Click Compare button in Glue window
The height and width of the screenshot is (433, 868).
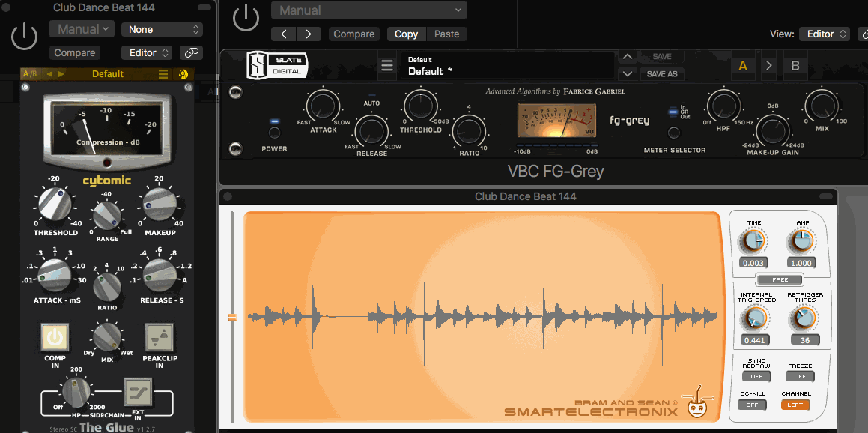(x=75, y=52)
